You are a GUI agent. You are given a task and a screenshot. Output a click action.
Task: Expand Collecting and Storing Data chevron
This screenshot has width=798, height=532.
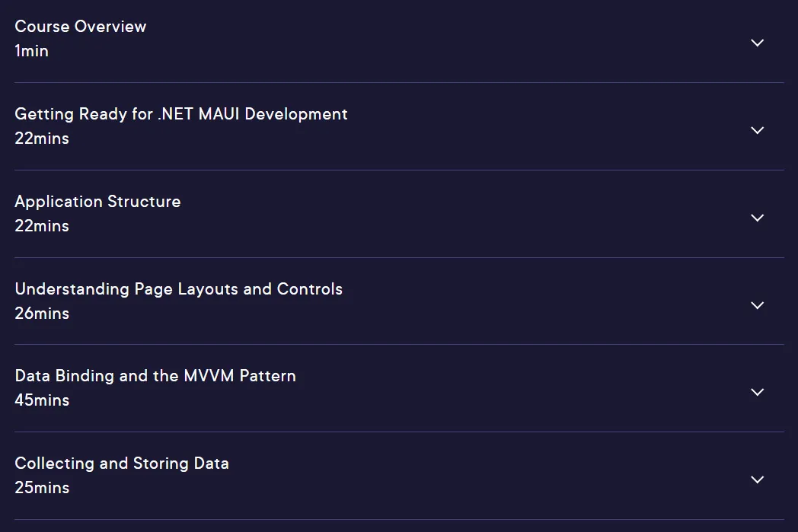758,479
